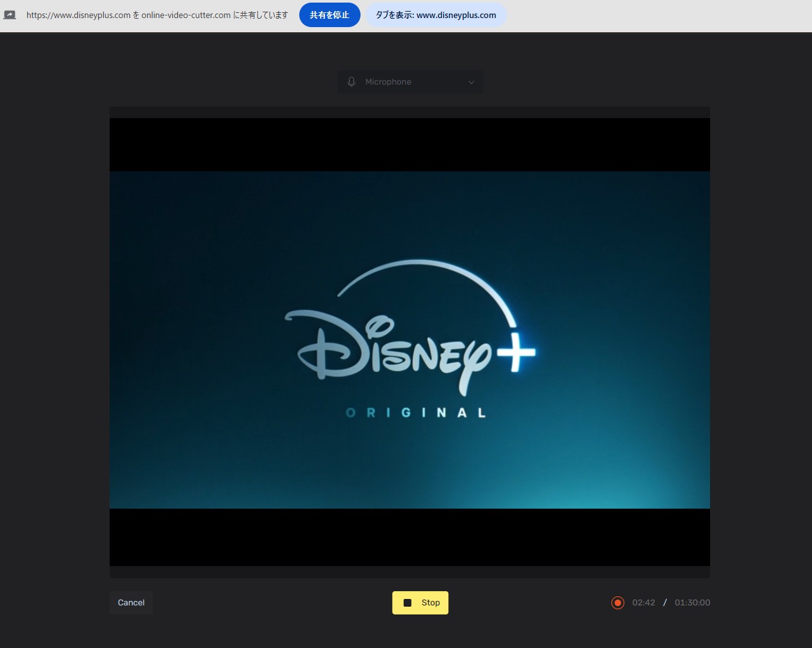Click the sharing status text mentioning online-video-cutter.com
Screen dimensions: 812x648
pyautogui.click(x=157, y=15)
